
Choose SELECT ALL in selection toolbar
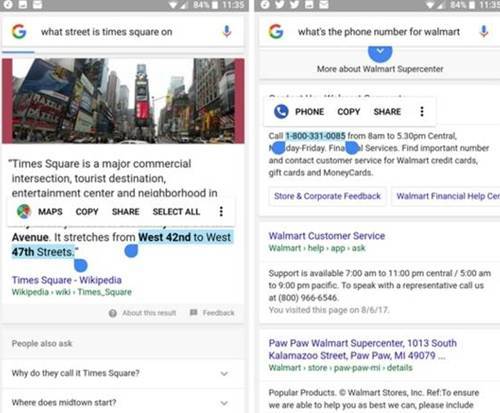click(176, 212)
